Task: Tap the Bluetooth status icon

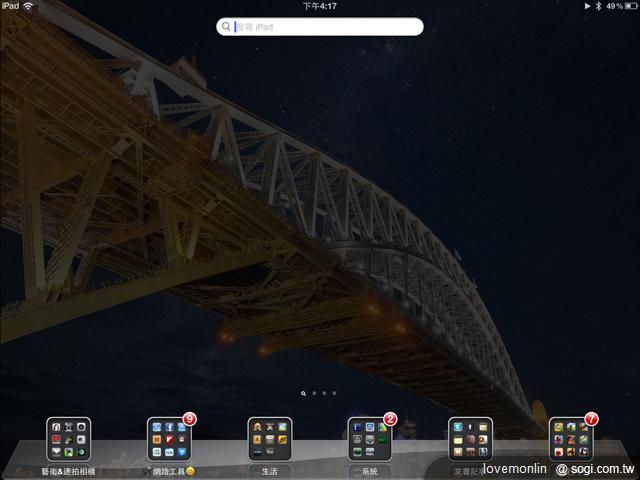Action: pos(598,6)
